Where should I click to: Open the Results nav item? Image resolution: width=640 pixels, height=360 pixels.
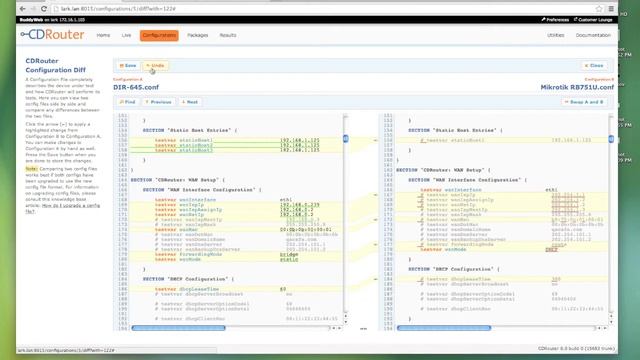(228, 35)
